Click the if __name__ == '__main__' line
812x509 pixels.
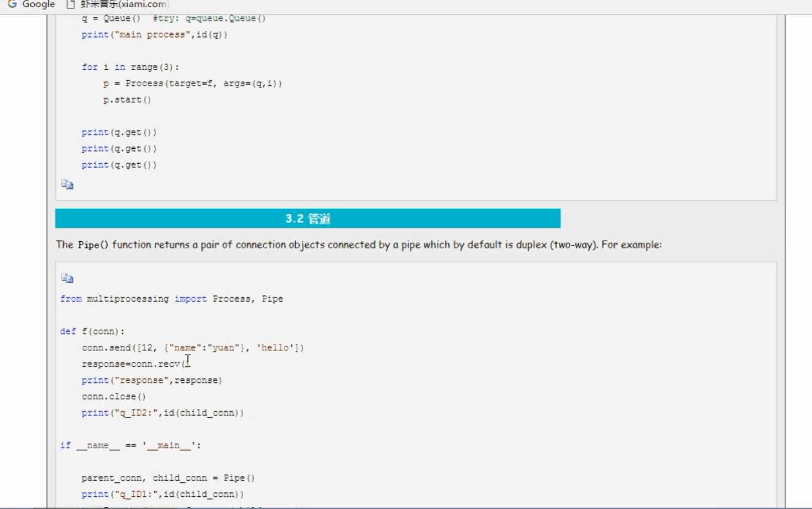[130, 445]
